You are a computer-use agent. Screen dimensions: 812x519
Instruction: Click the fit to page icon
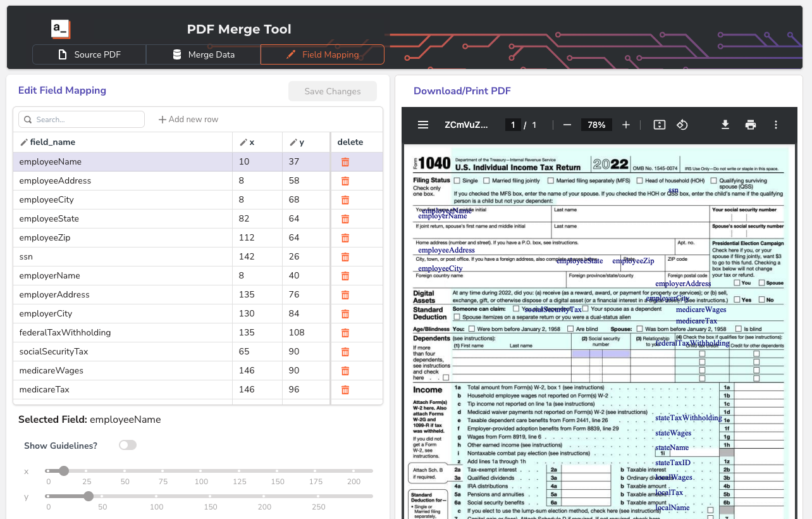[659, 125]
